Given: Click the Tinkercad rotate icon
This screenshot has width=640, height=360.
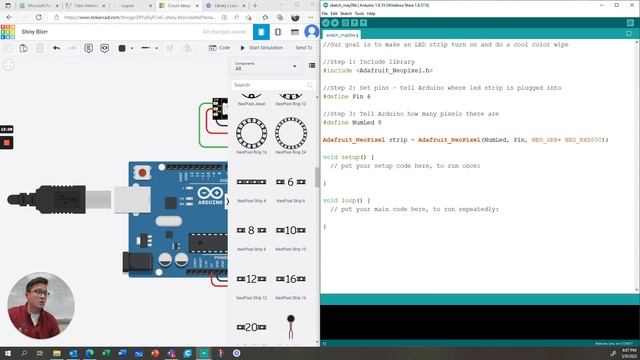Looking at the screenshot, I should point(170,48).
